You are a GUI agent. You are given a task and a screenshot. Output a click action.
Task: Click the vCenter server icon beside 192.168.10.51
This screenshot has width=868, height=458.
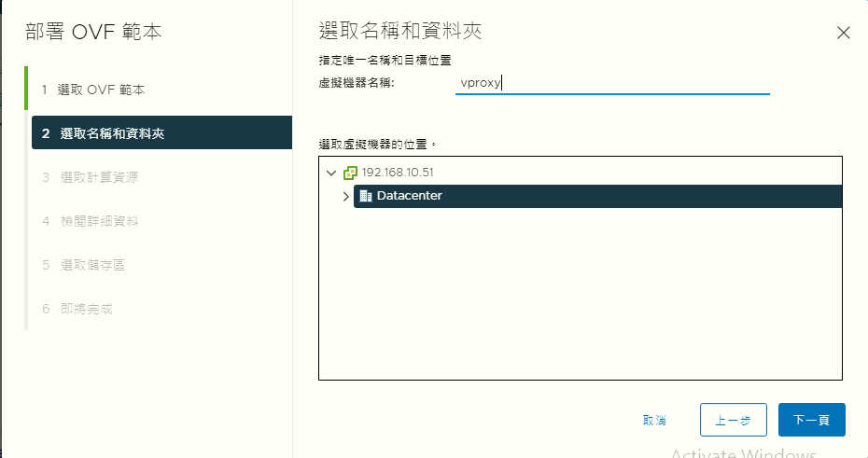tap(351, 173)
